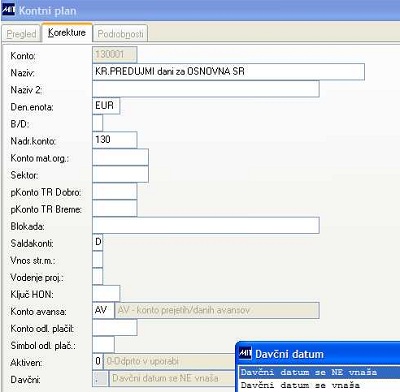Click the Nadr.konto field containing 130
The height and width of the screenshot is (392, 400).
click(114, 140)
